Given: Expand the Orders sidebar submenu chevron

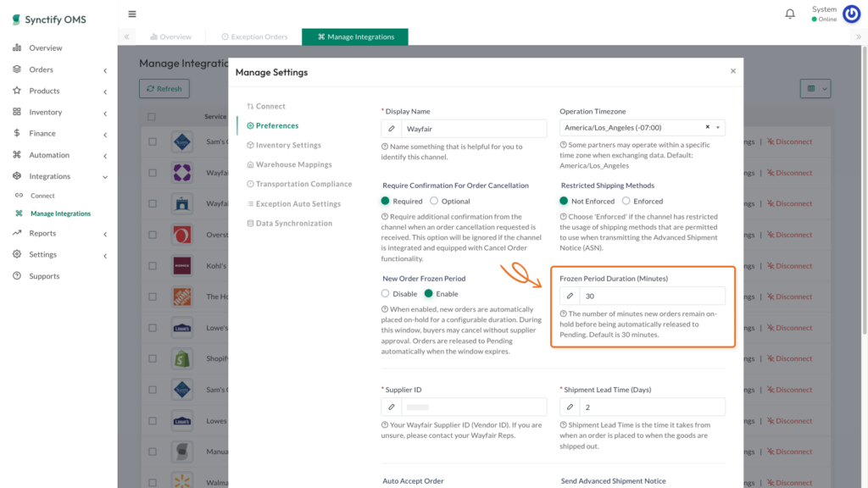Looking at the screenshot, I should (x=105, y=70).
